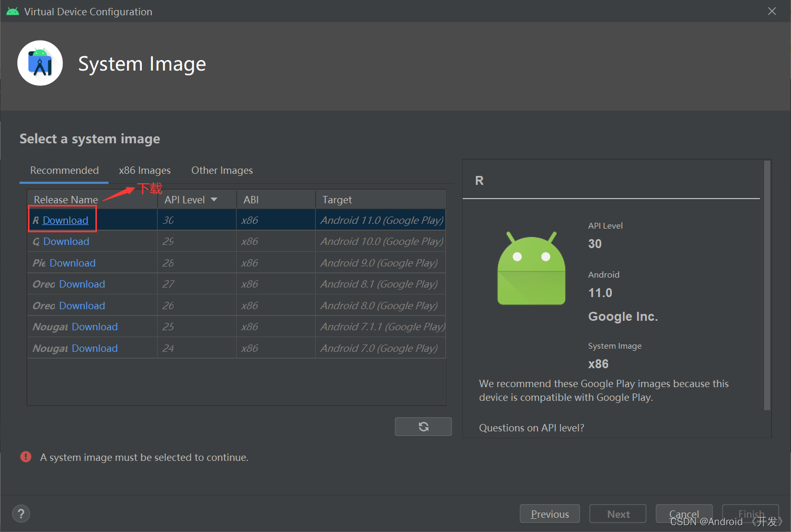This screenshot has height=532, width=791.
Task: Select the Android 7.1.1 (Google Play) cell
Action: pos(381,327)
